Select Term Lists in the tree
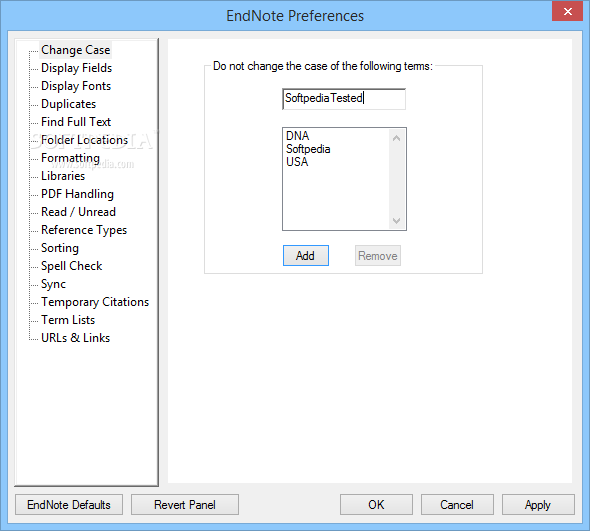 (x=68, y=320)
